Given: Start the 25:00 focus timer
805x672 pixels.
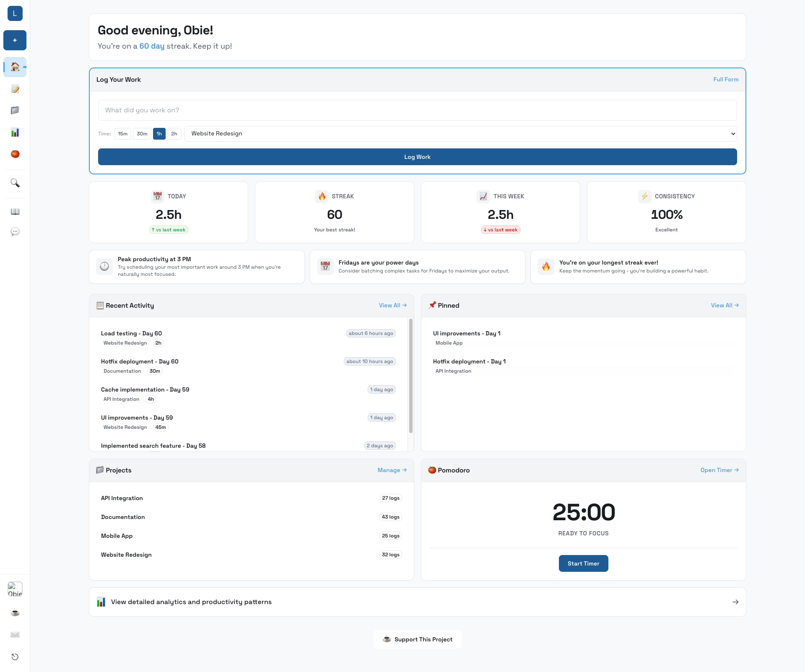Looking at the screenshot, I should click(x=583, y=563).
